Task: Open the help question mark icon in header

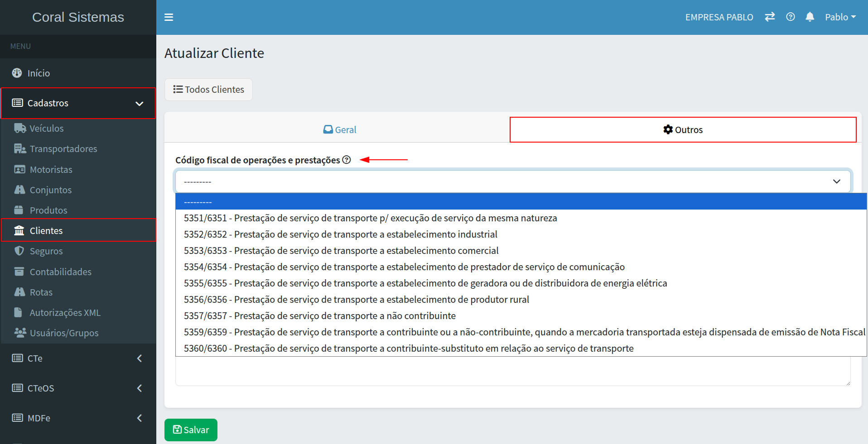Action: [791, 17]
